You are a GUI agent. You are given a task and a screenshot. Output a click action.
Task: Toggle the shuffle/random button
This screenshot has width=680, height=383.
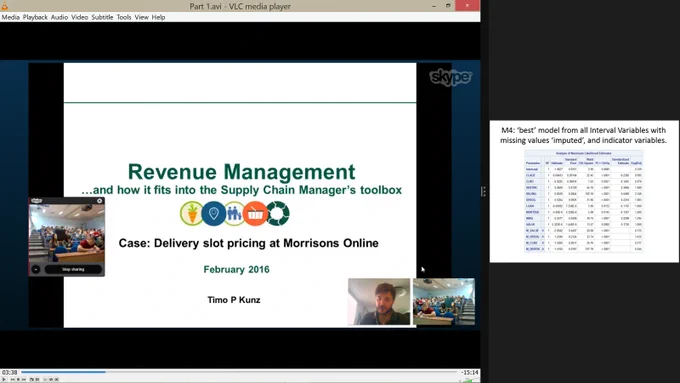56,380
